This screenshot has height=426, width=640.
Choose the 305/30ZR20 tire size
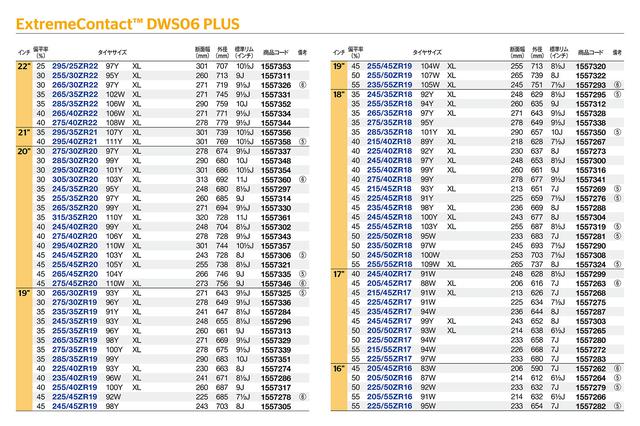point(75,180)
